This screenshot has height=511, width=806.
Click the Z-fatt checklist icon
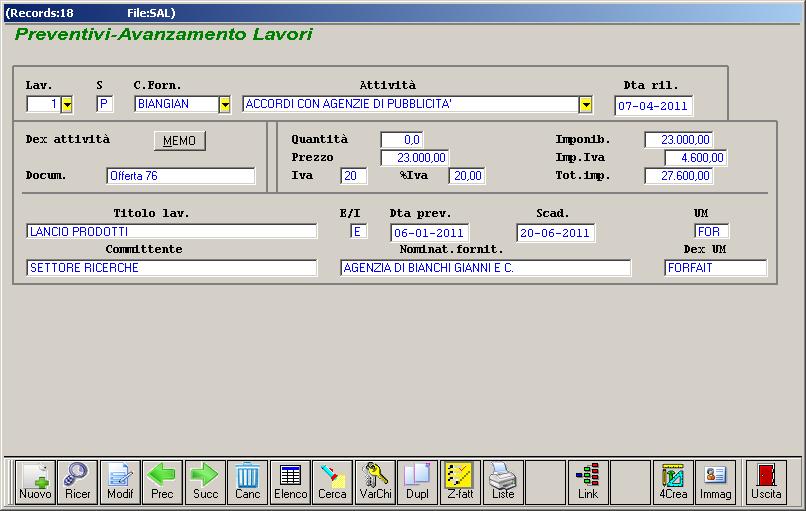[460, 482]
